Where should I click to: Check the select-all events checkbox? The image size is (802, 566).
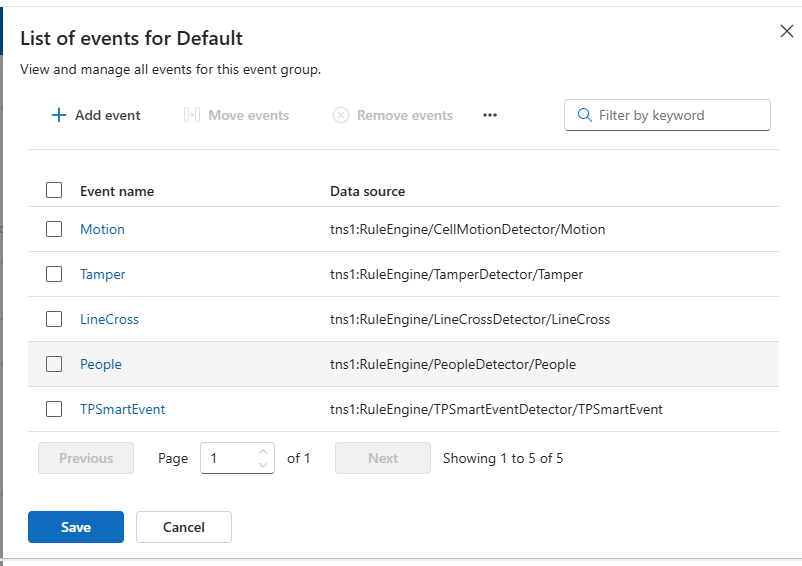click(54, 190)
